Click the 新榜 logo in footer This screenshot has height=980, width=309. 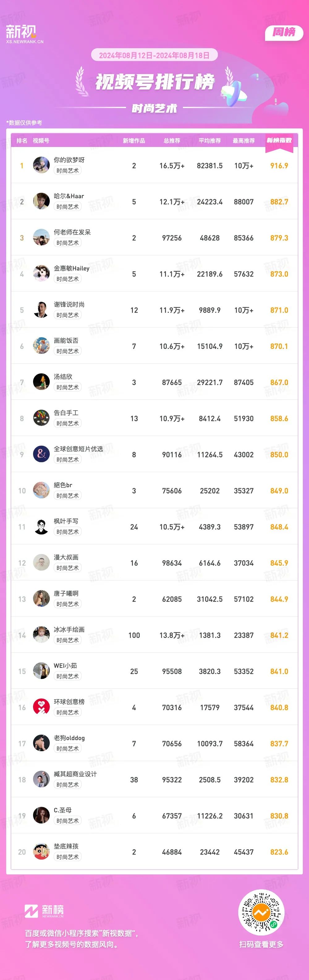click(44, 911)
